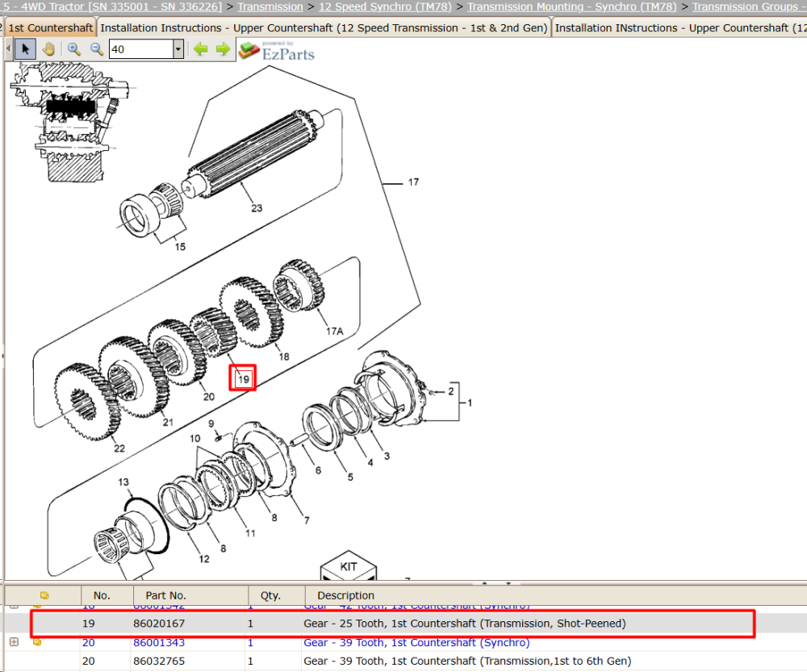This screenshot has width=807, height=672.
Task: Select the arrow pointer tool
Action: (25, 49)
